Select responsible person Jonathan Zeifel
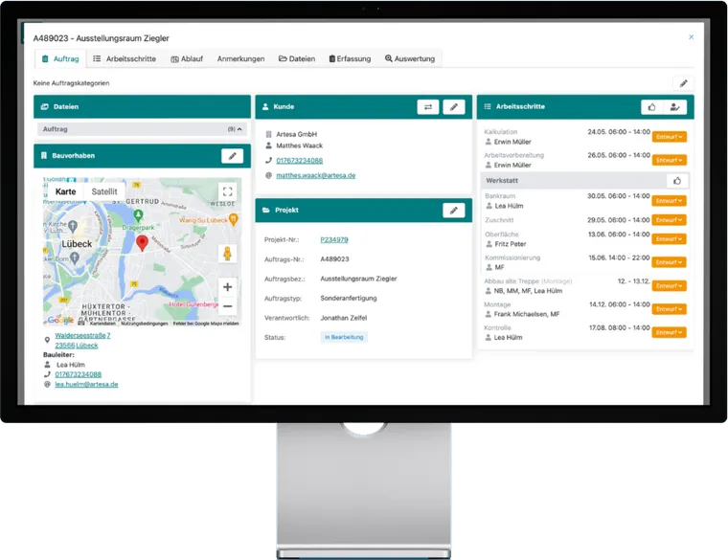The image size is (728, 560). coord(344,318)
